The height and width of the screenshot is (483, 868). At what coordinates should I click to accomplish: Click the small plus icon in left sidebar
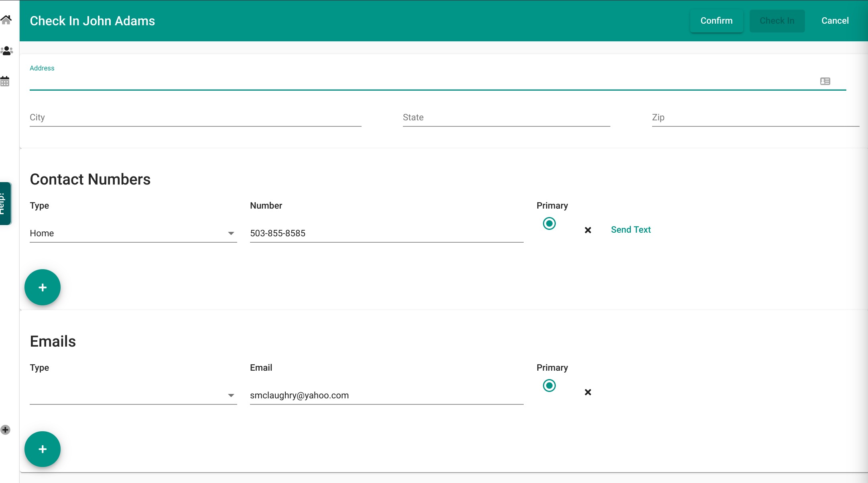[5, 430]
